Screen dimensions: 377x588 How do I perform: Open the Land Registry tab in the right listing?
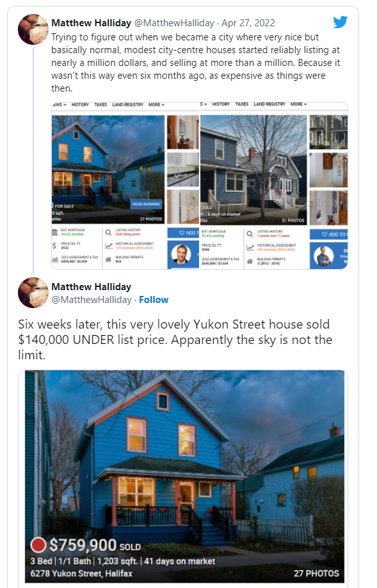[269, 104]
